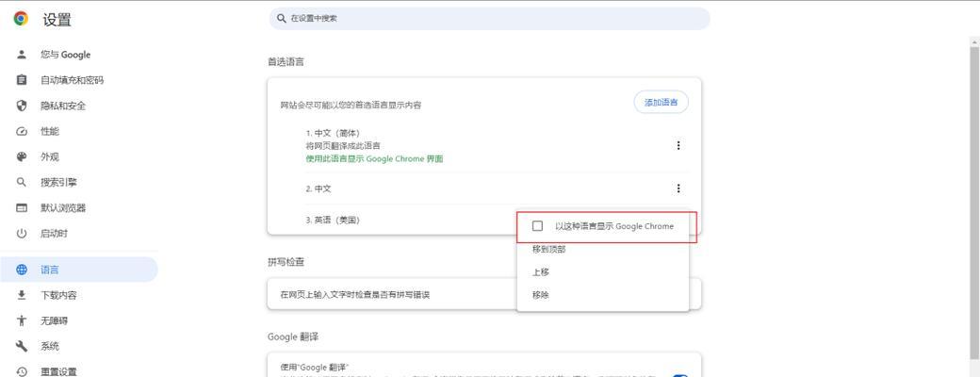980x377 pixels.
Task: Click the 添加语言 button
Action: (661, 102)
